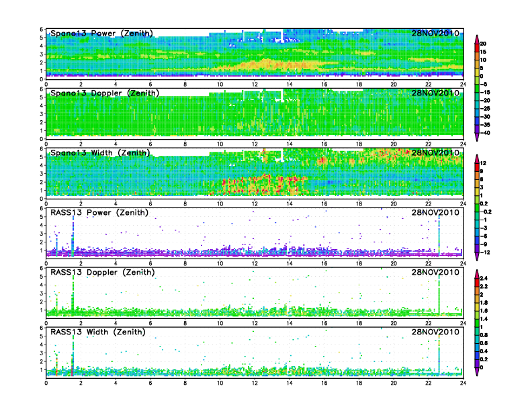Click the 'Spano13 Doppler (Zenith)' panel title

(105, 93)
